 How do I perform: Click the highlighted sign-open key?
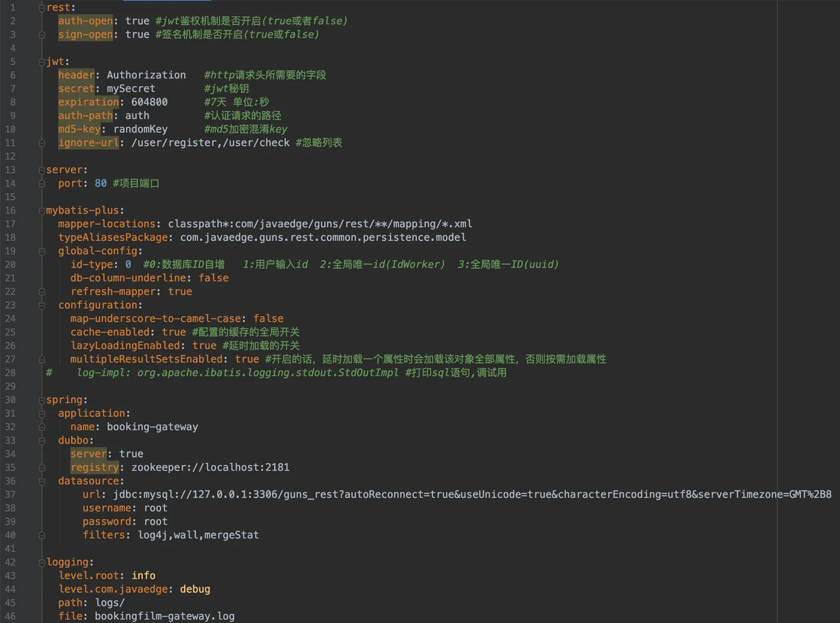pyautogui.click(x=85, y=35)
